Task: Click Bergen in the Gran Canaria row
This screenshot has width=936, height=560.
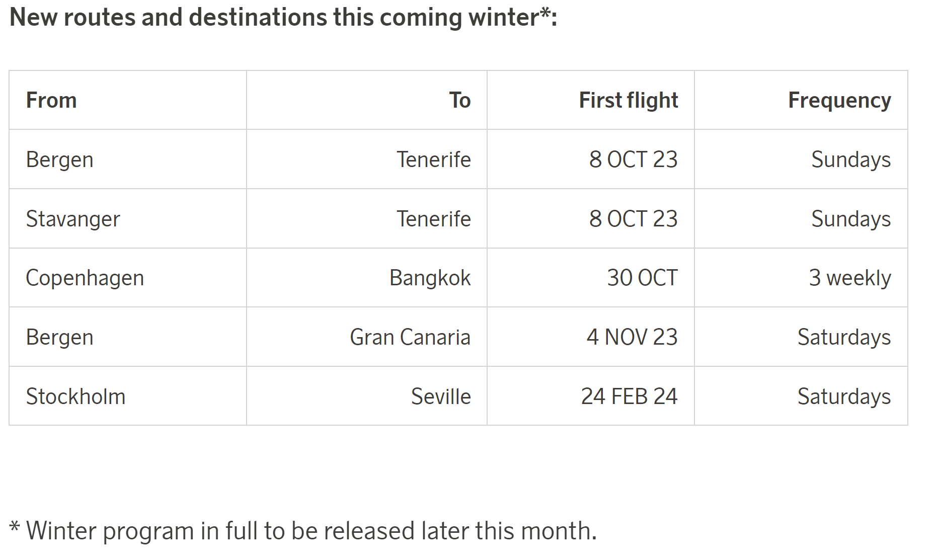Action: point(59,337)
